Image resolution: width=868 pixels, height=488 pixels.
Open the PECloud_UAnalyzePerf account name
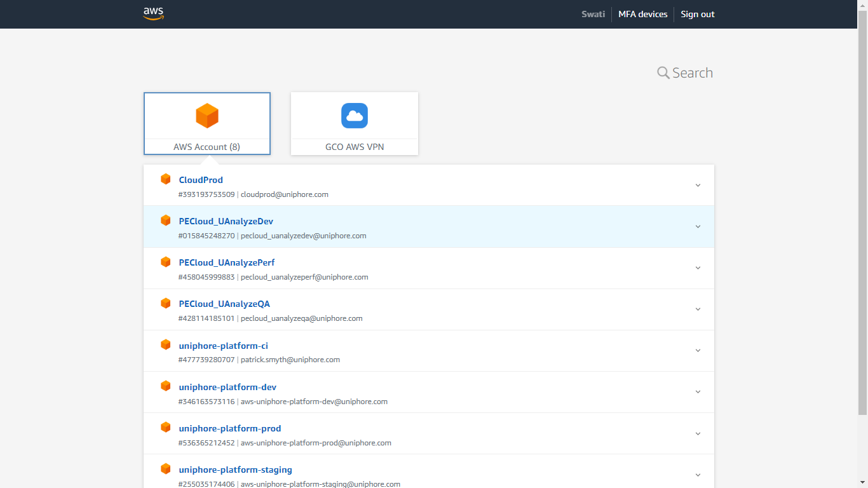pos(227,262)
